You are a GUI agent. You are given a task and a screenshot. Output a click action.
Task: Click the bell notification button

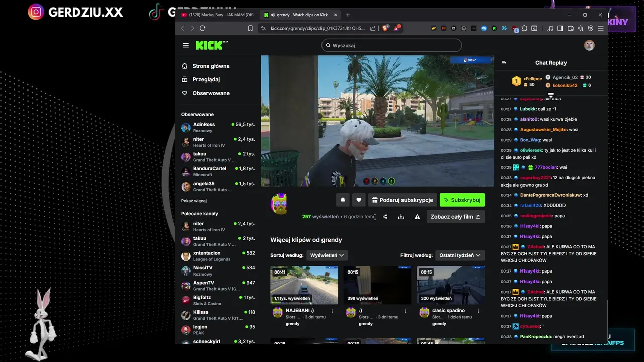tap(343, 200)
